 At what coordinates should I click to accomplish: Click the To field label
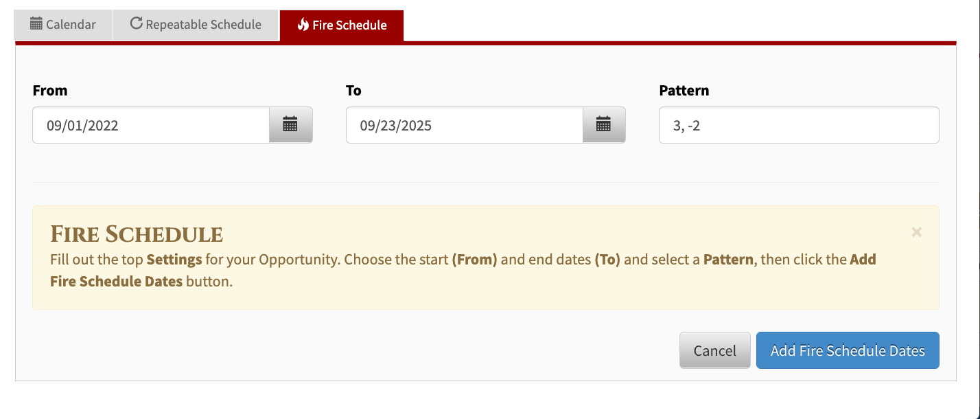point(353,91)
